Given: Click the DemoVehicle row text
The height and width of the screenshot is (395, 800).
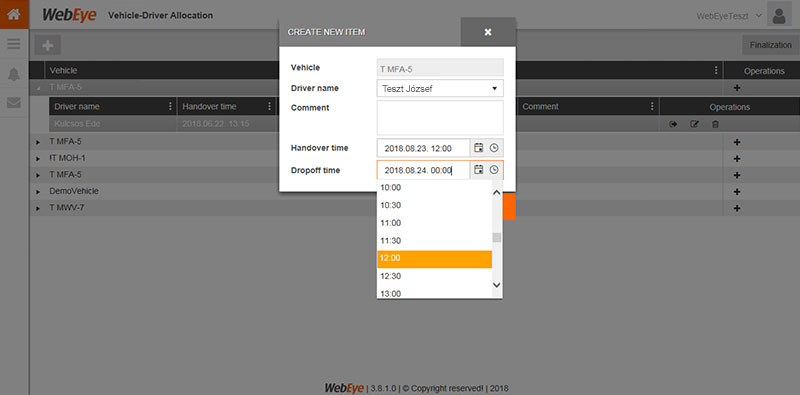Looking at the screenshot, I should point(74,191).
